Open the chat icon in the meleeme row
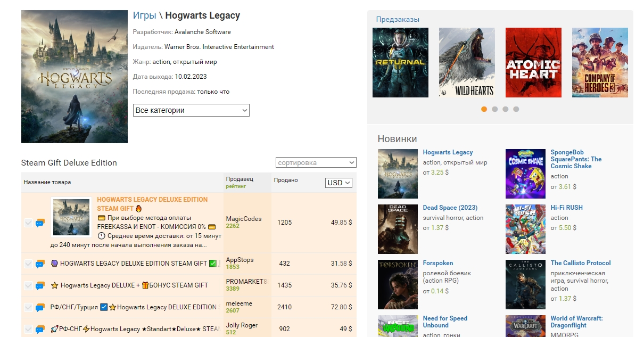 [x=40, y=307]
